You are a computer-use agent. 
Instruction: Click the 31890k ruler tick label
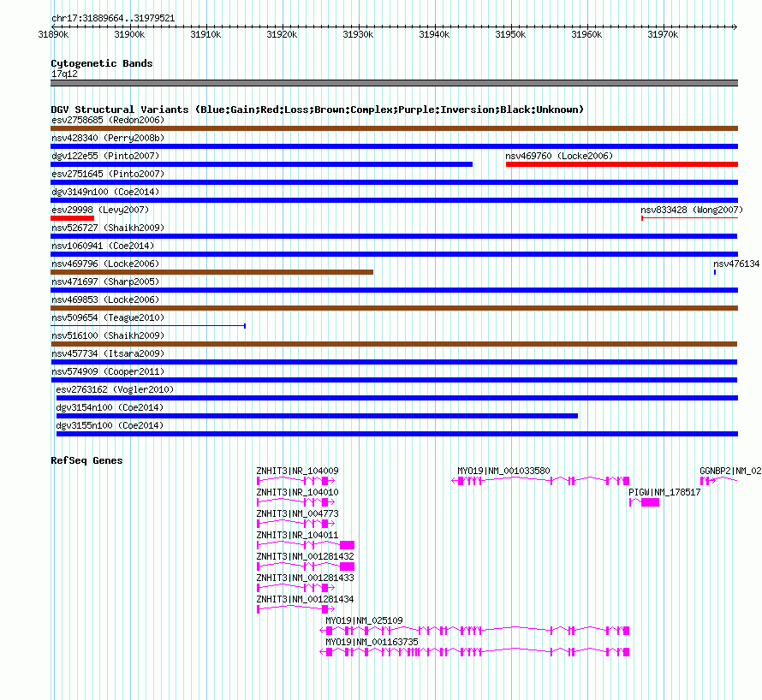pos(53,35)
